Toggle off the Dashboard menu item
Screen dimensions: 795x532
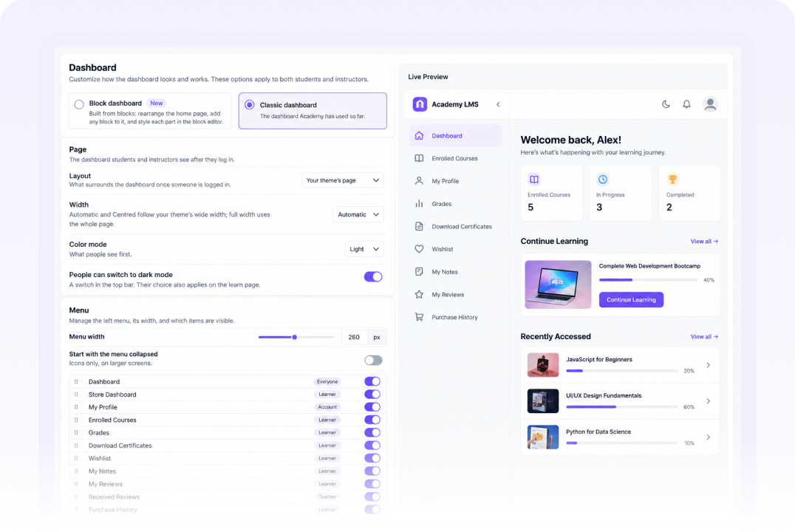point(372,381)
